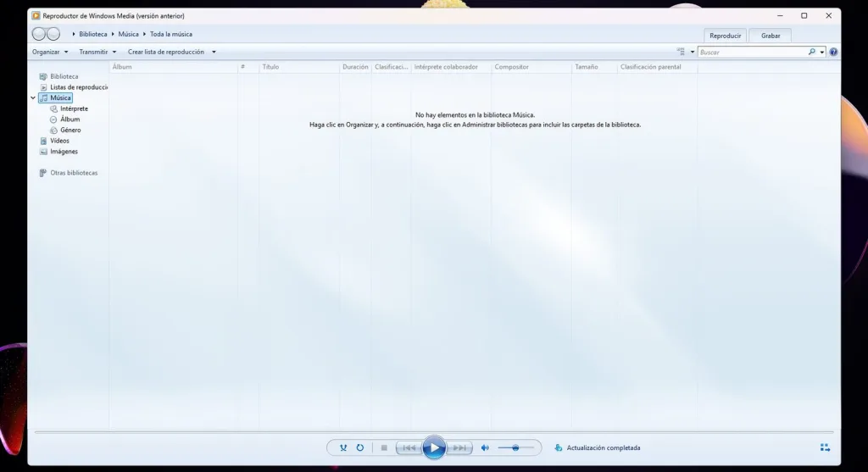The image size is (868, 472).
Task: Click Música in the breadcrumb
Action: (x=129, y=34)
